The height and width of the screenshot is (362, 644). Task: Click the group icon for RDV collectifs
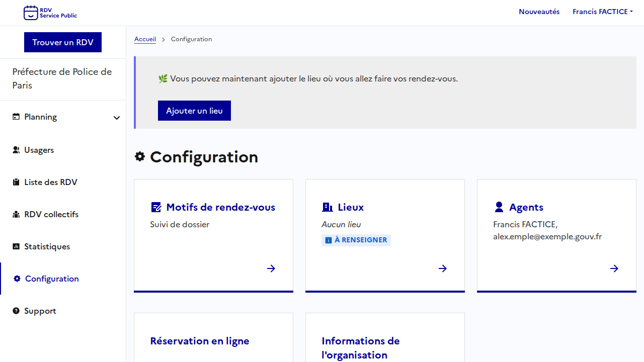(16, 214)
